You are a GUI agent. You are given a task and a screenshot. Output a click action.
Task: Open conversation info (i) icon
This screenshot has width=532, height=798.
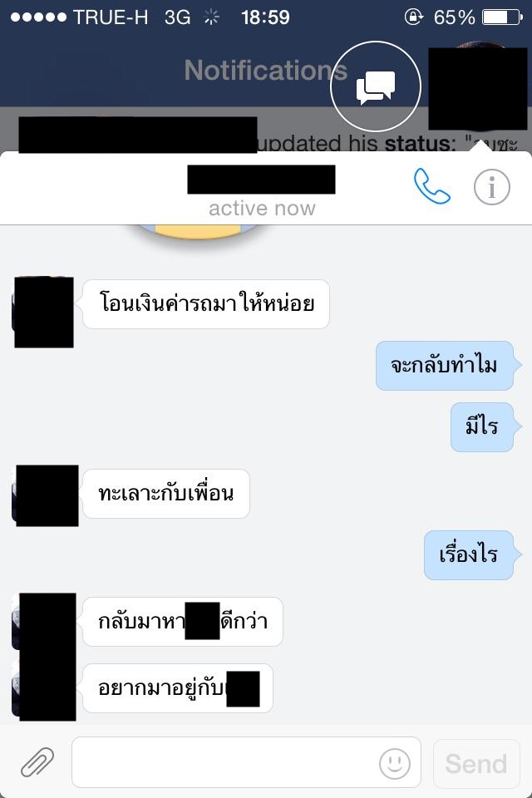491,187
